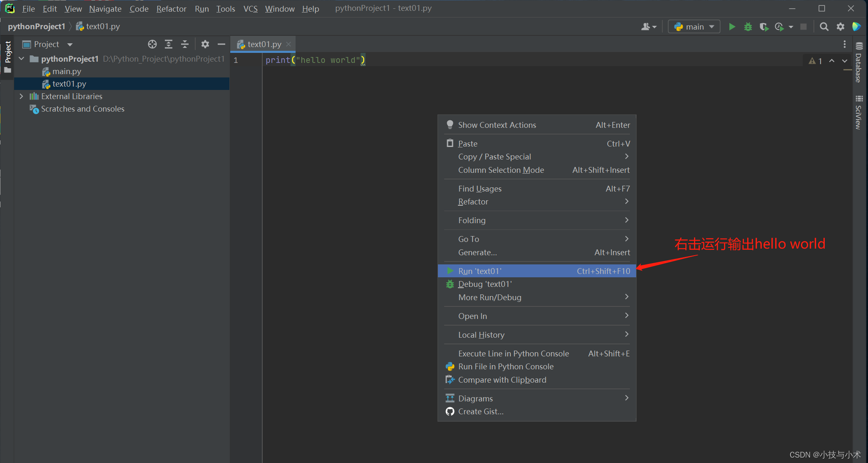Expand the External Libraries tree item
The width and height of the screenshot is (868, 463).
(x=21, y=96)
